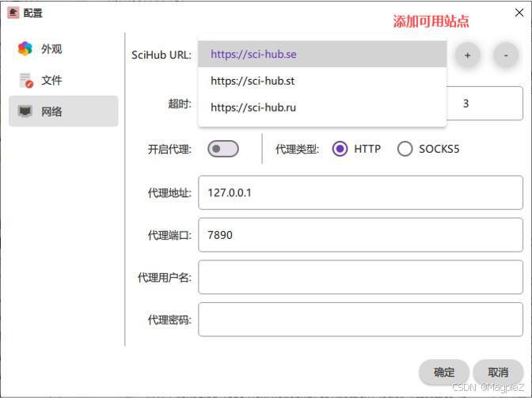The height and width of the screenshot is (398, 532).
Task: Choose https://sci-hub.st from the URL list
Action: (322, 81)
